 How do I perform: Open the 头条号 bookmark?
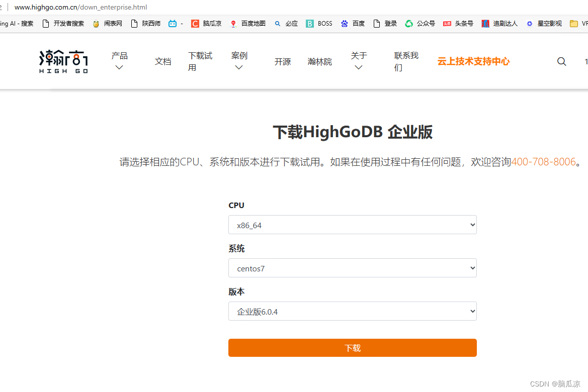(x=458, y=24)
